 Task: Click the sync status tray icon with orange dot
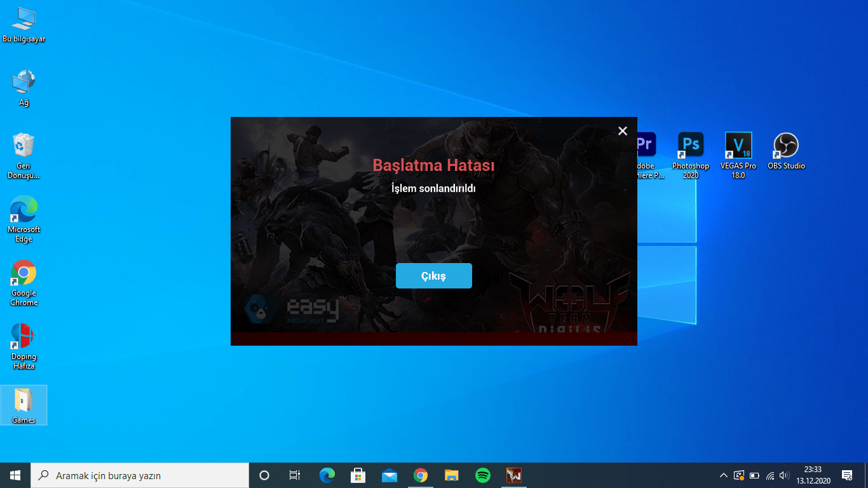tap(739, 475)
